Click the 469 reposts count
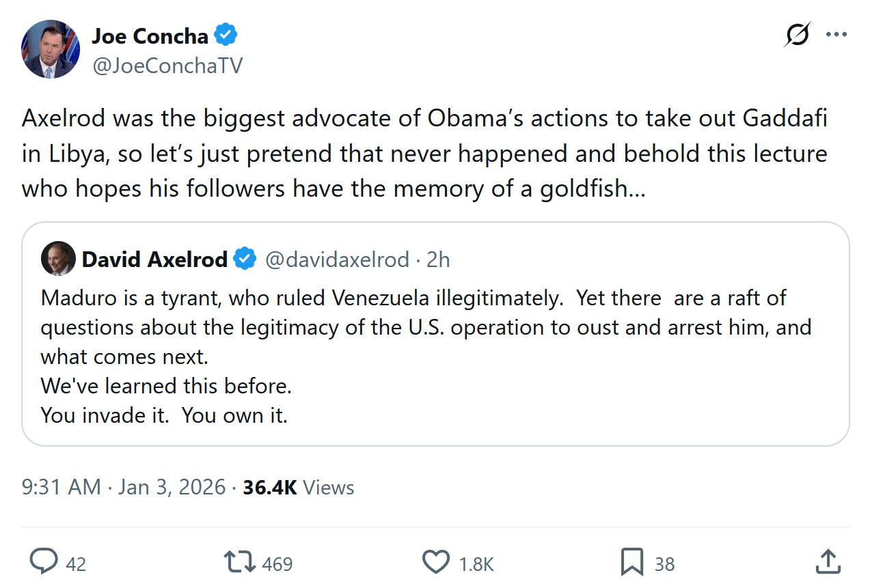The height and width of the screenshot is (588, 870). click(x=277, y=564)
